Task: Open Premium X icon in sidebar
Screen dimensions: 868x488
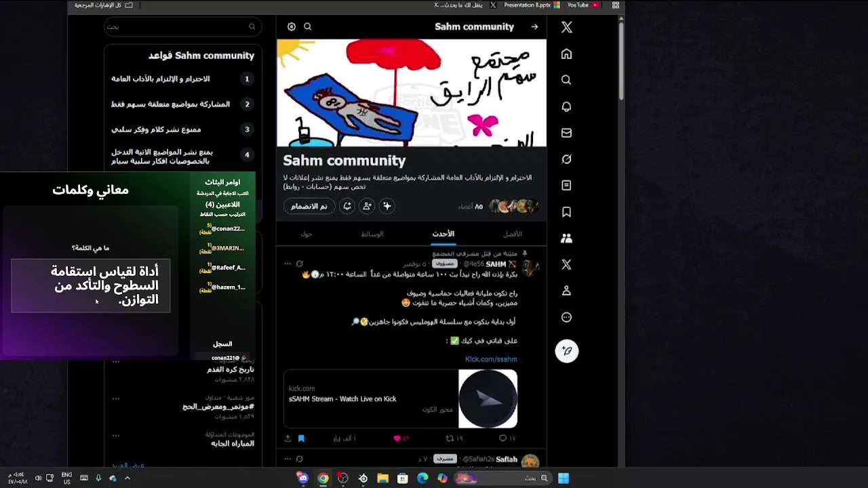Action: pos(566,264)
